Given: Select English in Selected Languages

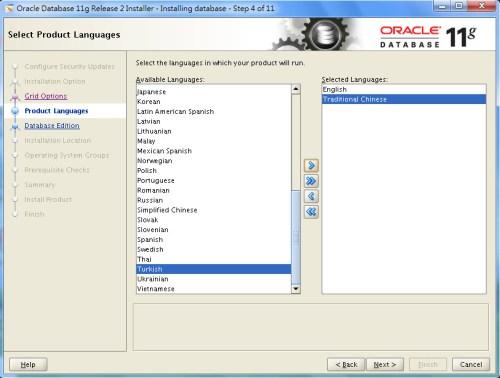Looking at the screenshot, I should point(404,89).
